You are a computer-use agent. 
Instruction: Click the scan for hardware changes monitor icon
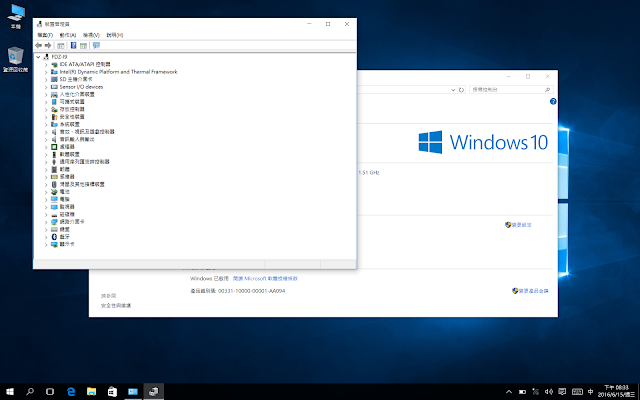click(x=96, y=45)
